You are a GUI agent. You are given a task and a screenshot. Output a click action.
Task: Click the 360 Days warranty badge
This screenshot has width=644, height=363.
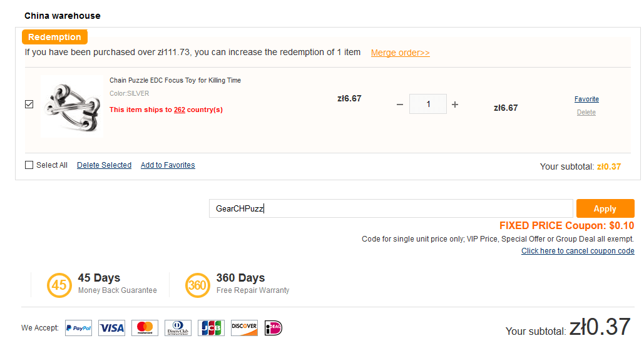(x=197, y=285)
